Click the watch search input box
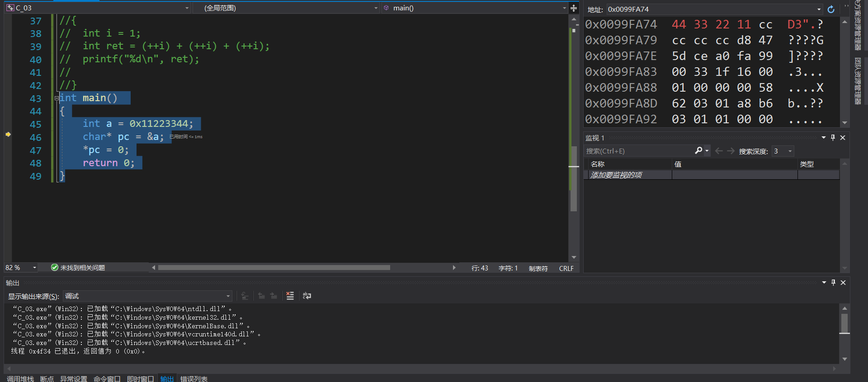 tap(639, 151)
